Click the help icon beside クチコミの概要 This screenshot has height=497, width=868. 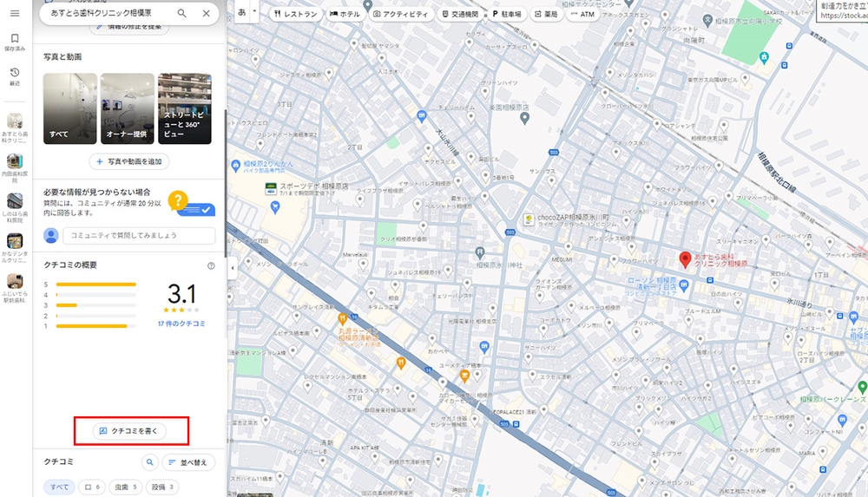coord(211,265)
